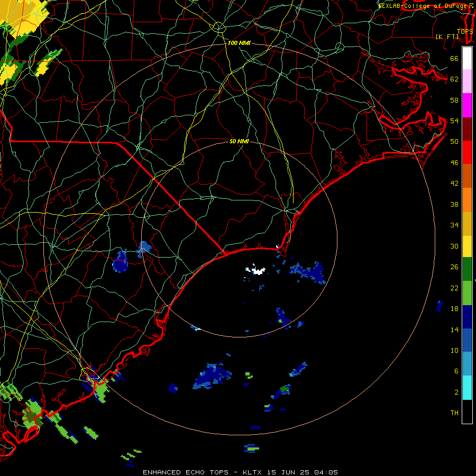Viewport: 476px width, 476px height.
Task: Click the light green legend swatch
Action: click(x=467, y=293)
